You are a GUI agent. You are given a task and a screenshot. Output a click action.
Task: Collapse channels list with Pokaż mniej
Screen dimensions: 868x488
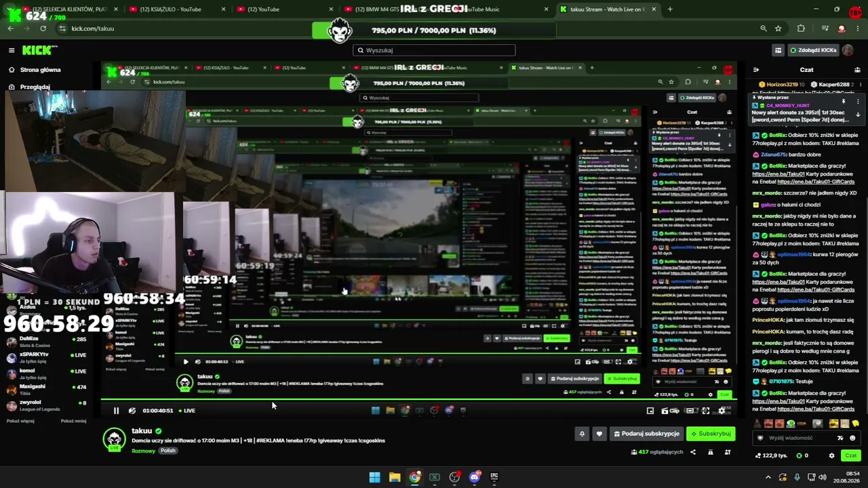pyautogui.click(x=73, y=421)
